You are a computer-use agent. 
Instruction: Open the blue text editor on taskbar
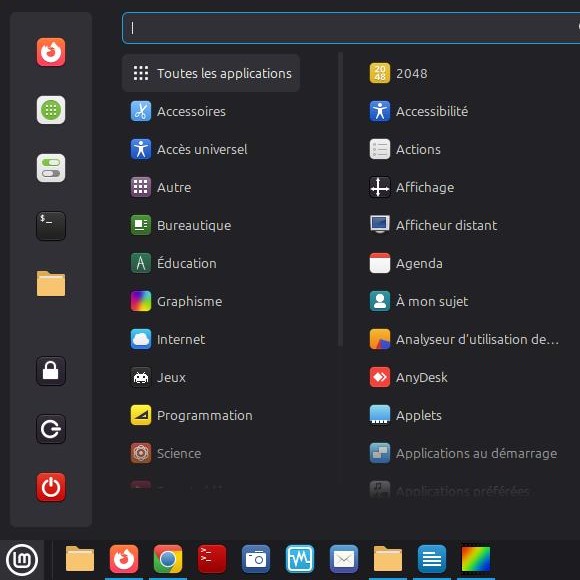(432, 559)
